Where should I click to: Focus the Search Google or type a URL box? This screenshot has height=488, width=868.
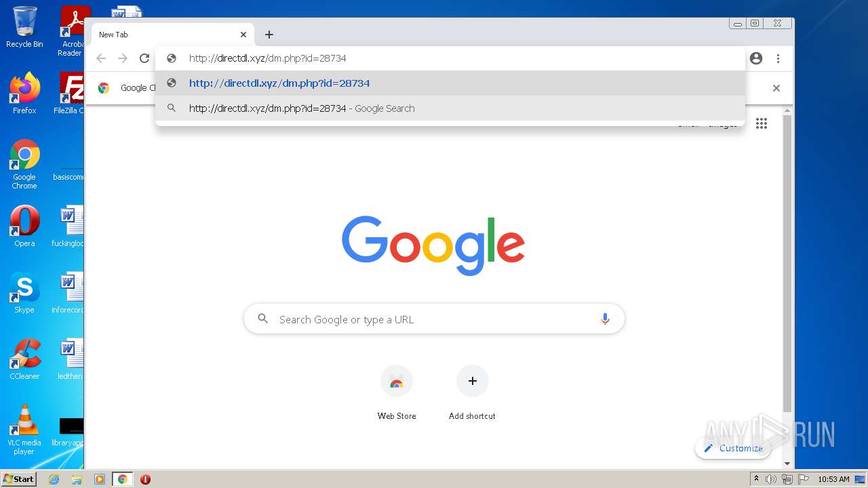(x=434, y=319)
